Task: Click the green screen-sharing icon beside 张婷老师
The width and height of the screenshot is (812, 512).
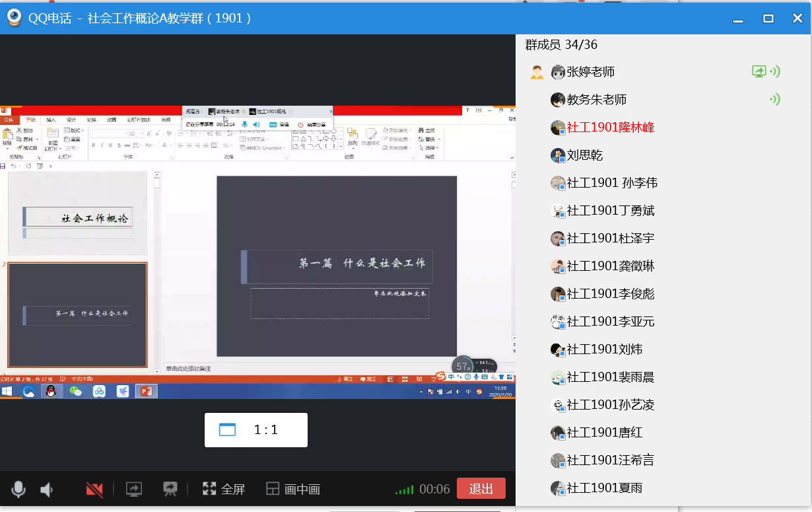Action: [x=759, y=71]
